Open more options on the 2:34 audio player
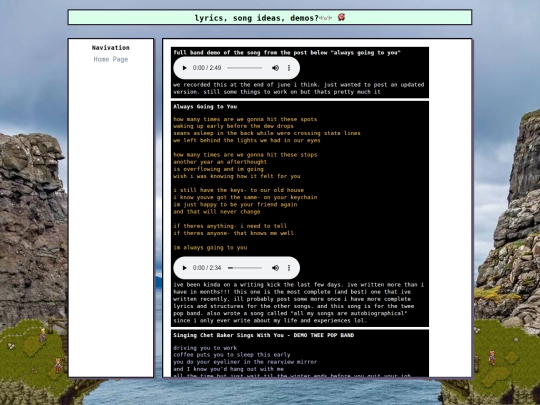540x405 pixels. 289,268
